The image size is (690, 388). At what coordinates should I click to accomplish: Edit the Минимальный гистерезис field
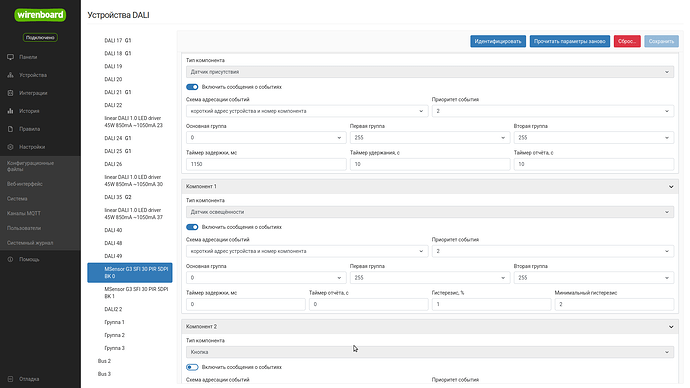click(614, 304)
